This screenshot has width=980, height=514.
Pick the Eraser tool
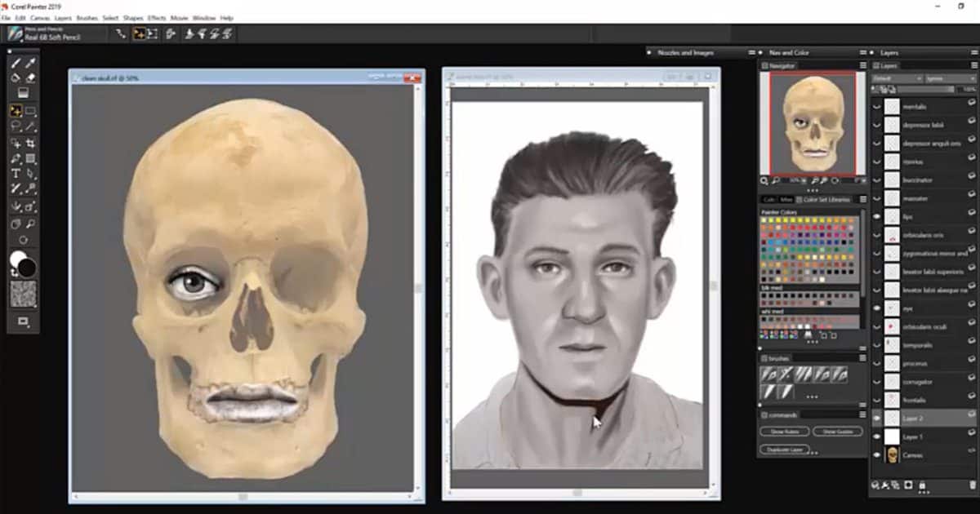pos(30,78)
